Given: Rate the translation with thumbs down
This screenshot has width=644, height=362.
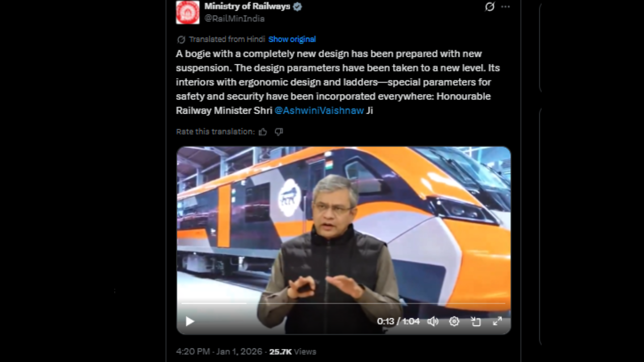Looking at the screenshot, I should (279, 132).
